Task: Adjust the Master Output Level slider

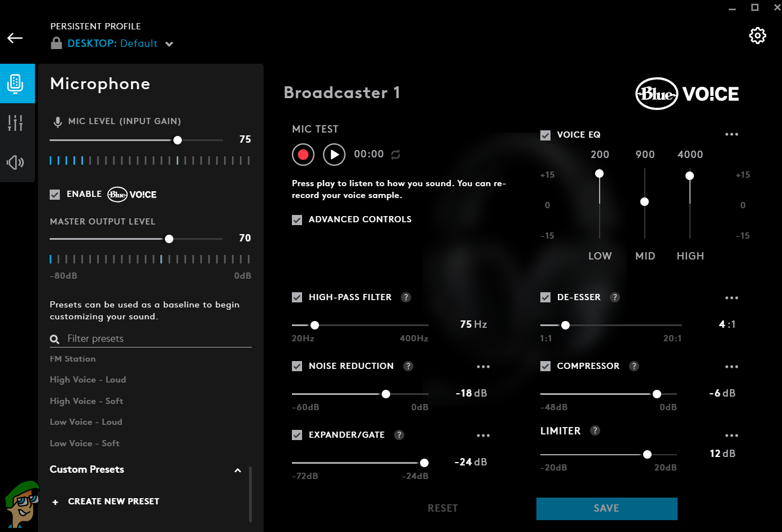Action: [x=169, y=239]
